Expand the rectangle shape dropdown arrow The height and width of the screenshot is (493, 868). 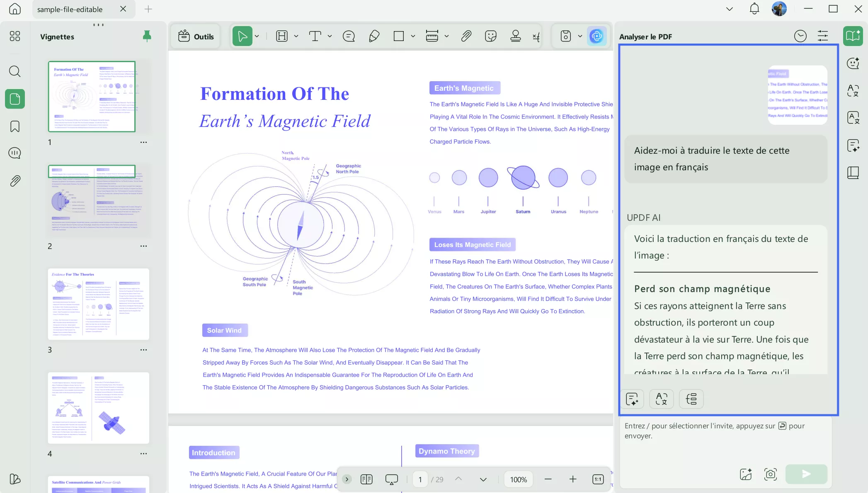coord(413,36)
